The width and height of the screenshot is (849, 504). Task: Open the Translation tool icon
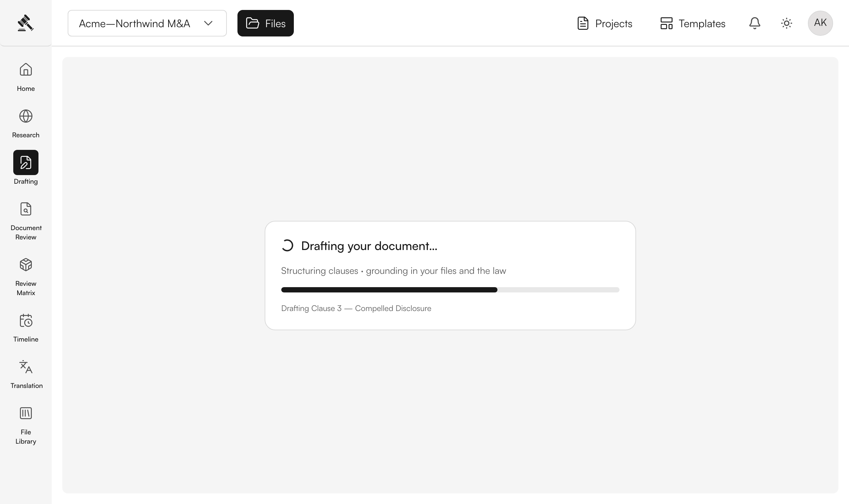(26, 367)
